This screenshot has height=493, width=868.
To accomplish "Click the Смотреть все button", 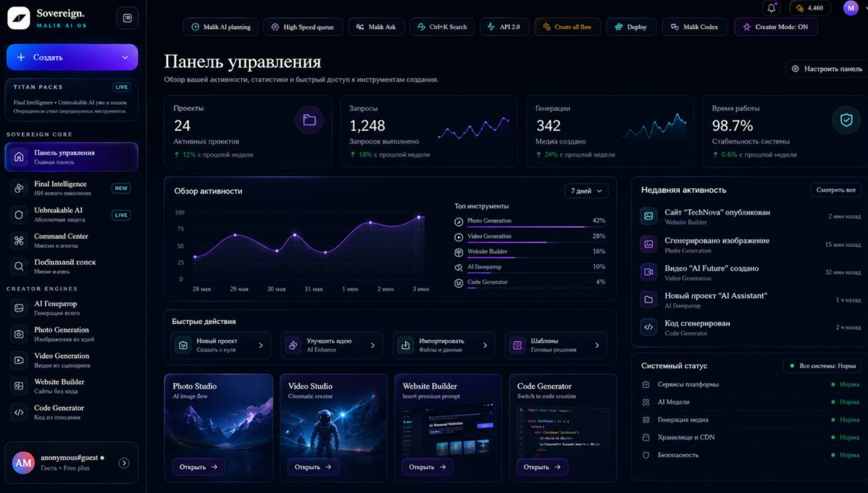I will tap(836, 190).
